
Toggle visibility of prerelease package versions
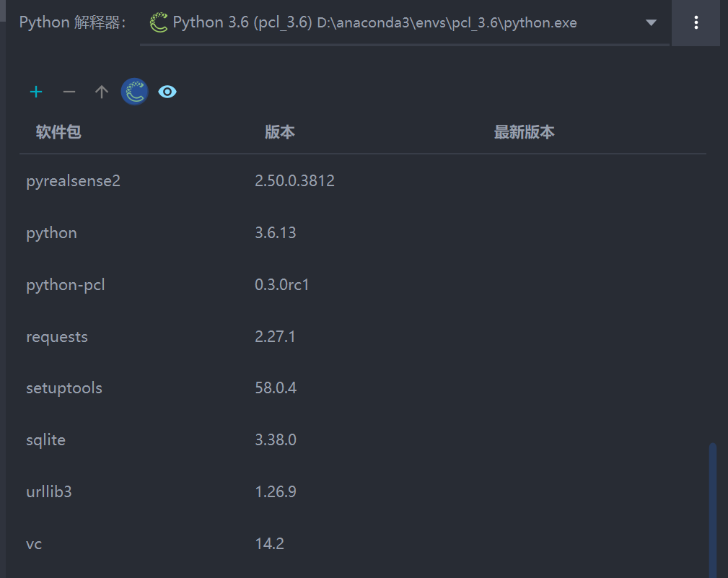(x=167, y=92)
